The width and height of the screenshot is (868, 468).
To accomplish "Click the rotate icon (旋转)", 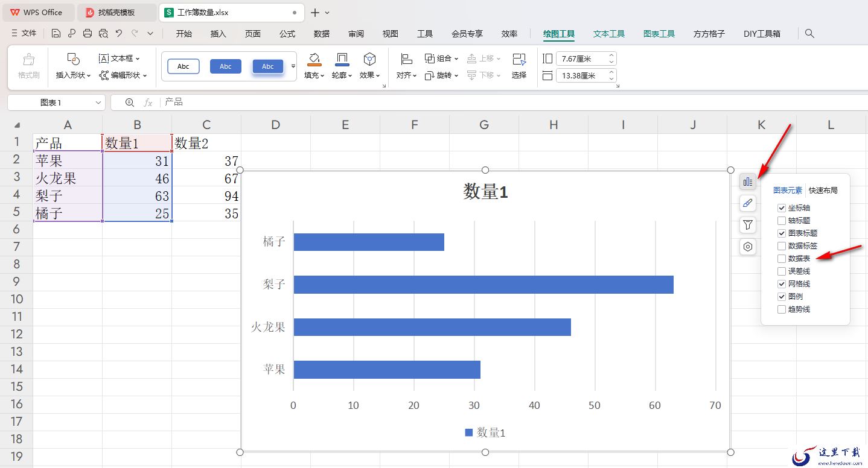I will (430, 75).
